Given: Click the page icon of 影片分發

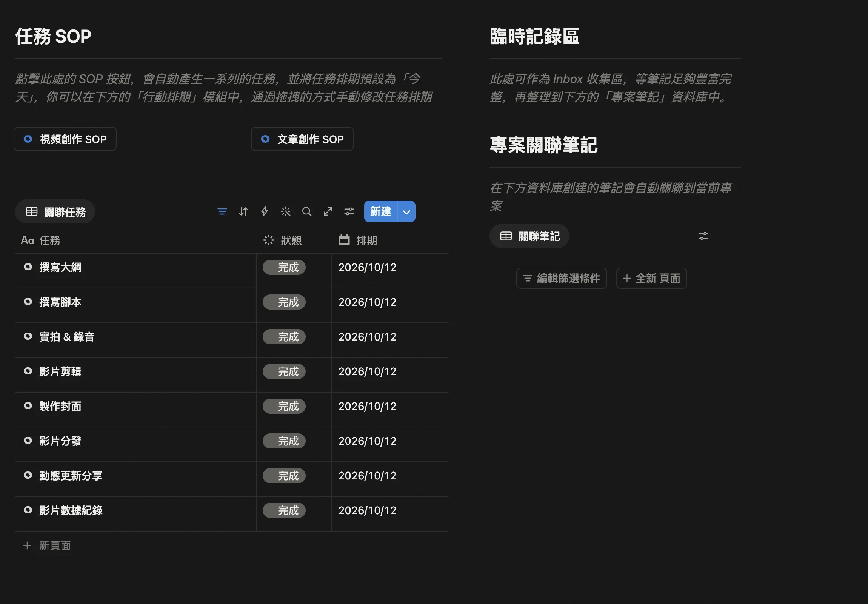Looking at the screenshot, I should (x=28, y=441).
